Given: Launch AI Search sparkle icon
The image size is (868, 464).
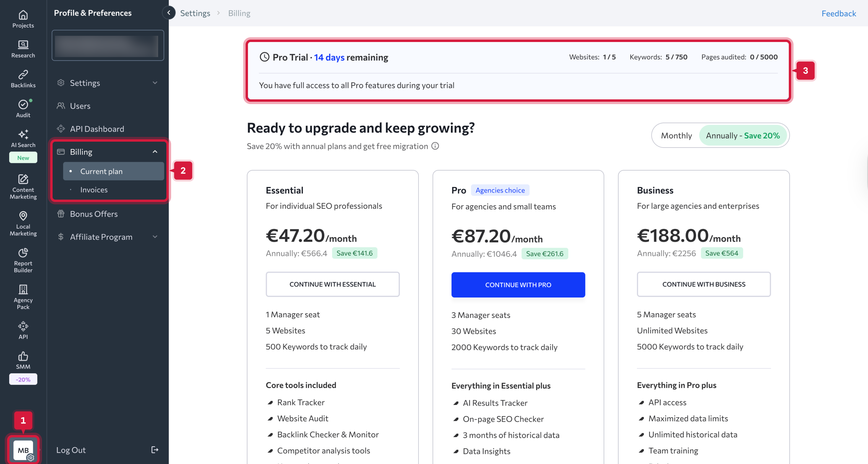Looking at the screenshot, I should pyautogui.click(x=23, y=135).
